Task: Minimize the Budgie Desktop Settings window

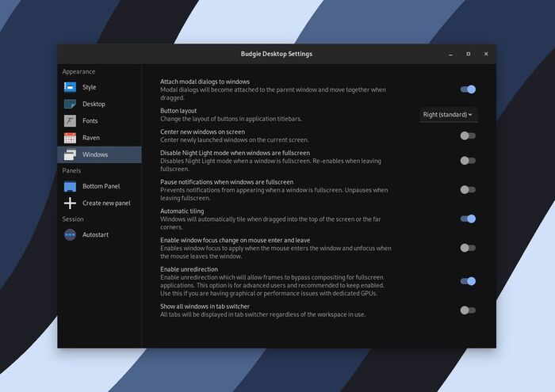Action: [450, 54]
